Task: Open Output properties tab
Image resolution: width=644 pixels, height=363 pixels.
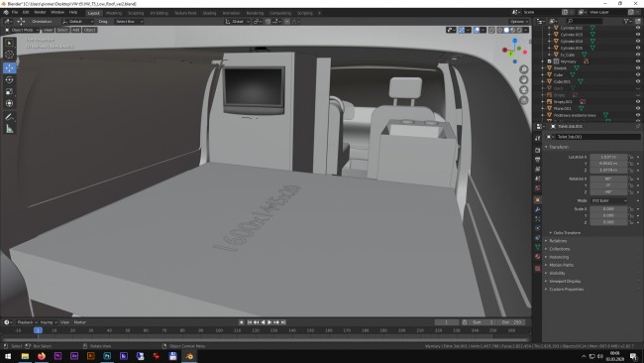Action: [538, 160]
